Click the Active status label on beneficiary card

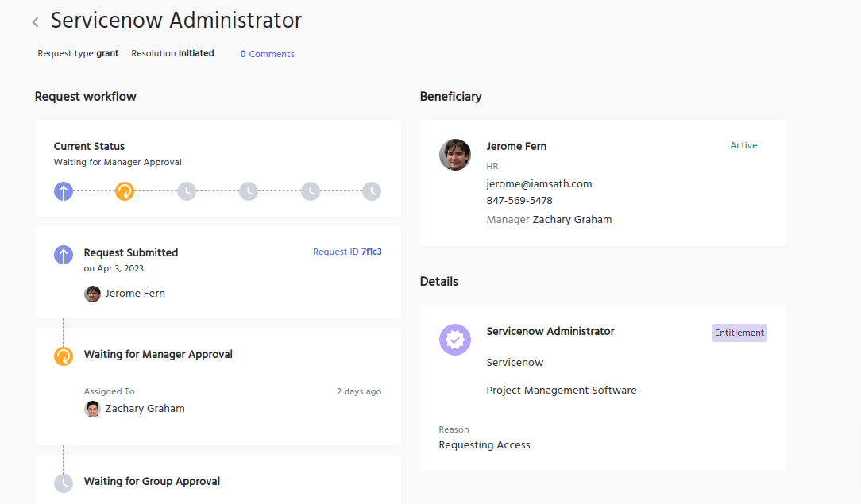click(743, 145)
